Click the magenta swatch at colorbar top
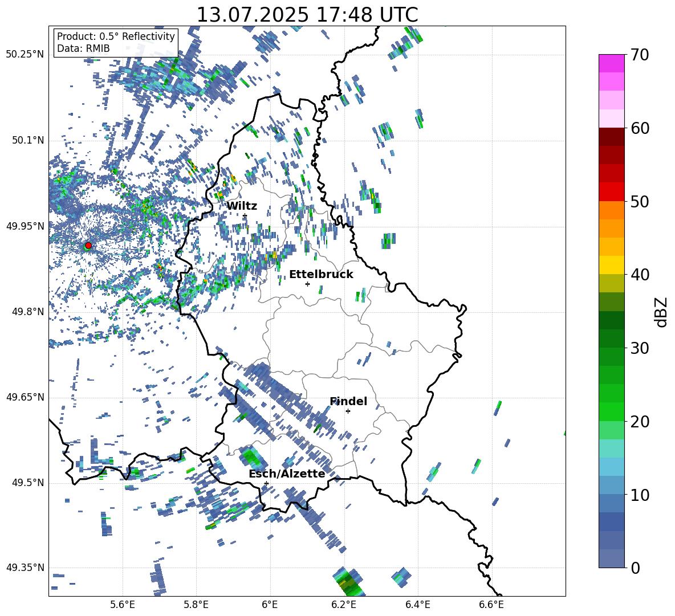 (x=611, y=63)
